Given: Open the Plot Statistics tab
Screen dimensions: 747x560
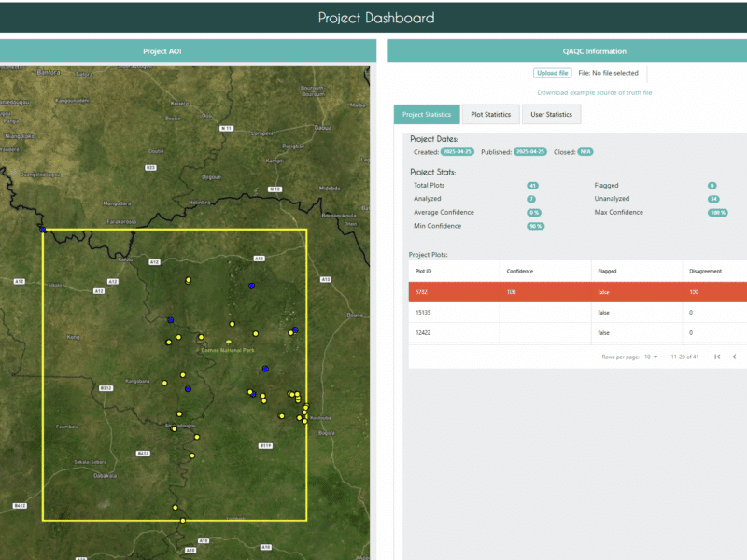Looking at the screenshot, I should (491, 114).
